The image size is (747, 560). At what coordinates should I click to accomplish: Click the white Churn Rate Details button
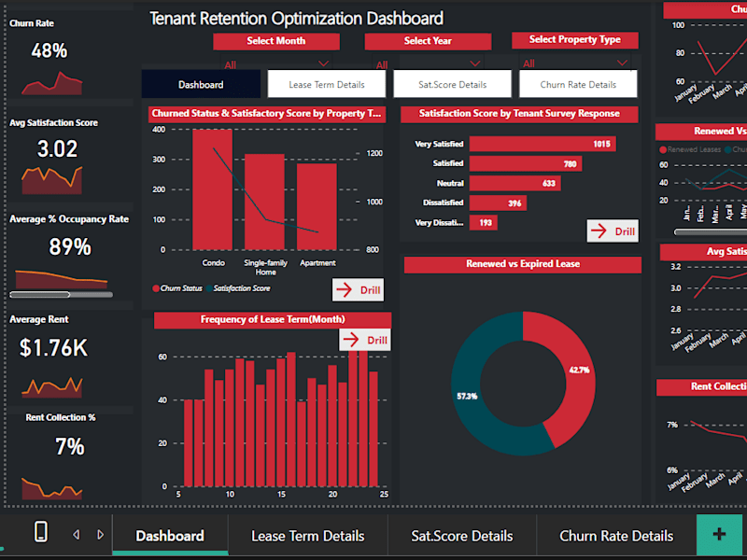pyautogui.click(x=578, y=84)
